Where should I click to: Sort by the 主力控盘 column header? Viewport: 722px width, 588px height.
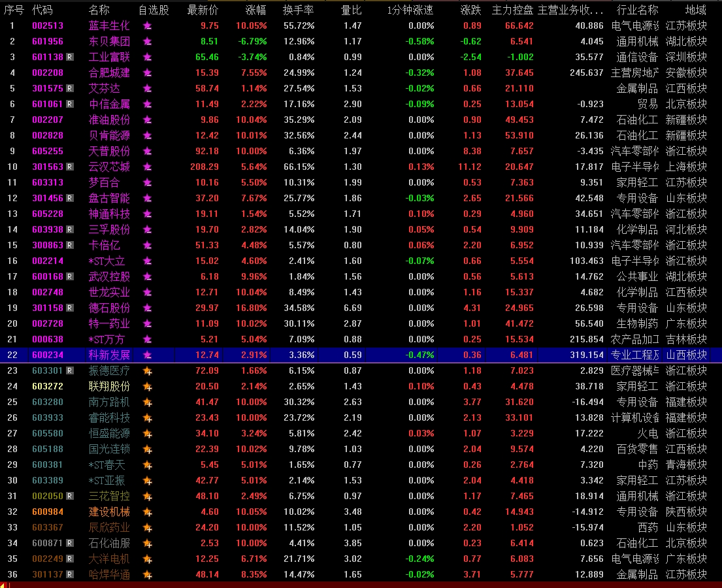click(512, 10)
